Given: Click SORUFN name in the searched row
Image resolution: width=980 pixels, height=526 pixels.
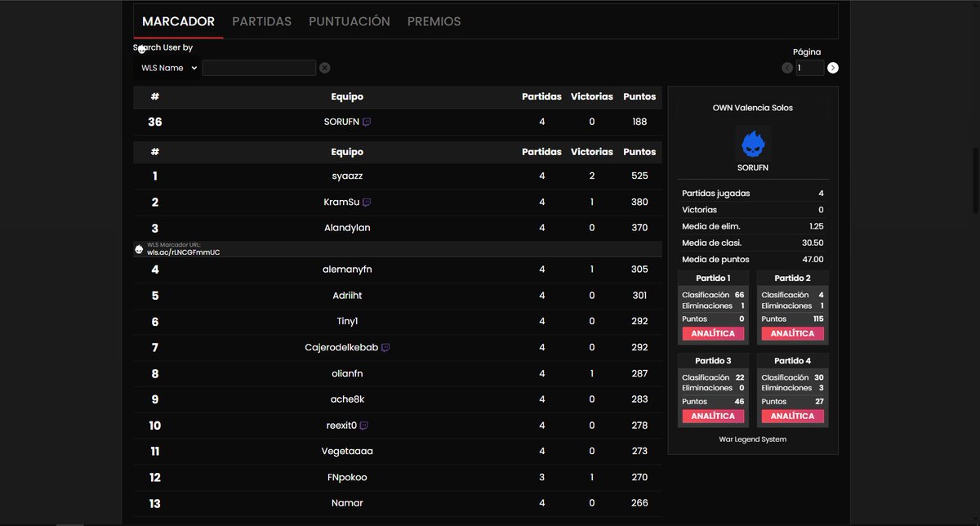Looking at the screenshot, I should coord(341,122).
